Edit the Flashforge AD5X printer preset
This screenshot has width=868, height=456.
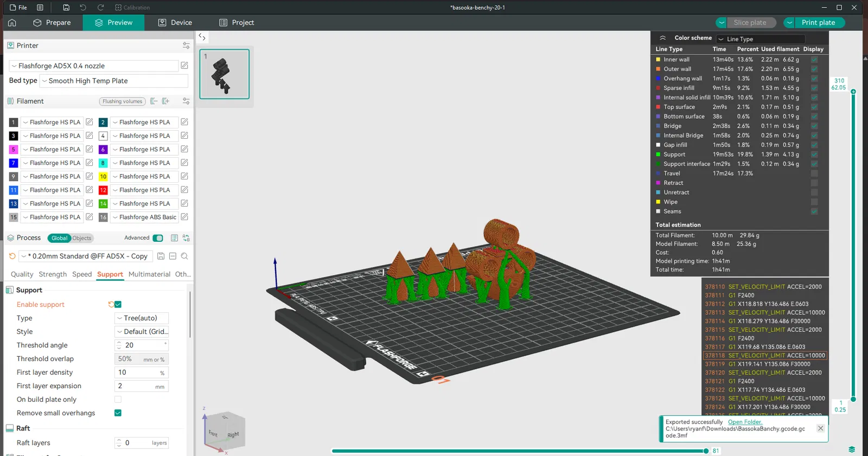[184, 66]
